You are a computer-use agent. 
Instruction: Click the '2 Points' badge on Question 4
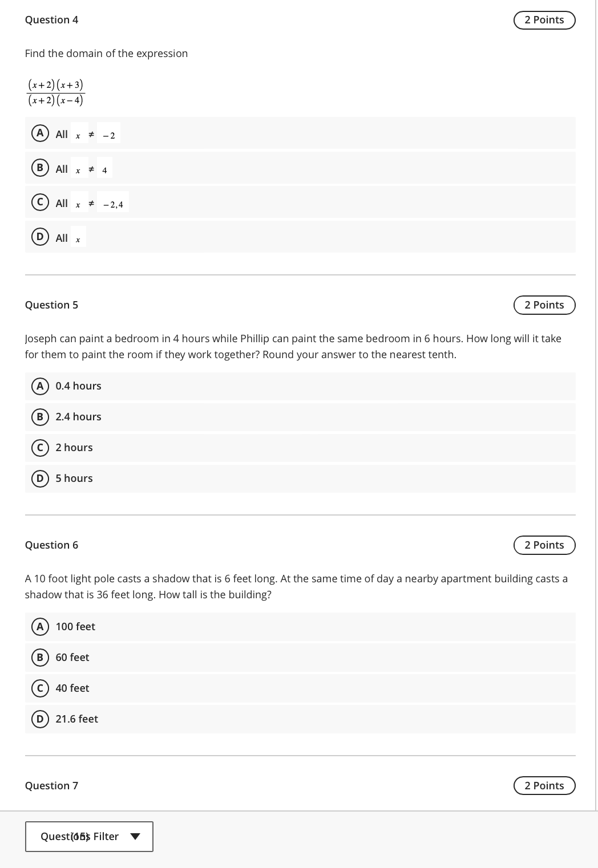(x=544, y=19)
